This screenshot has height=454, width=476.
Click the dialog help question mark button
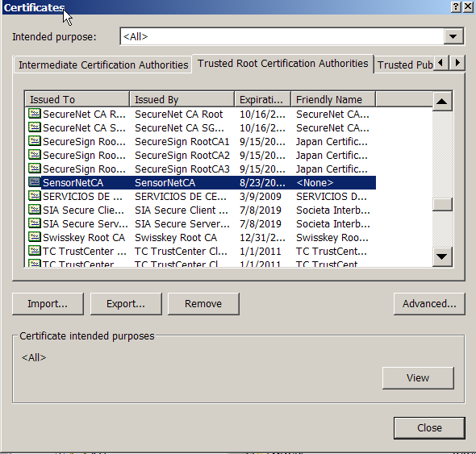coord(456,7)
